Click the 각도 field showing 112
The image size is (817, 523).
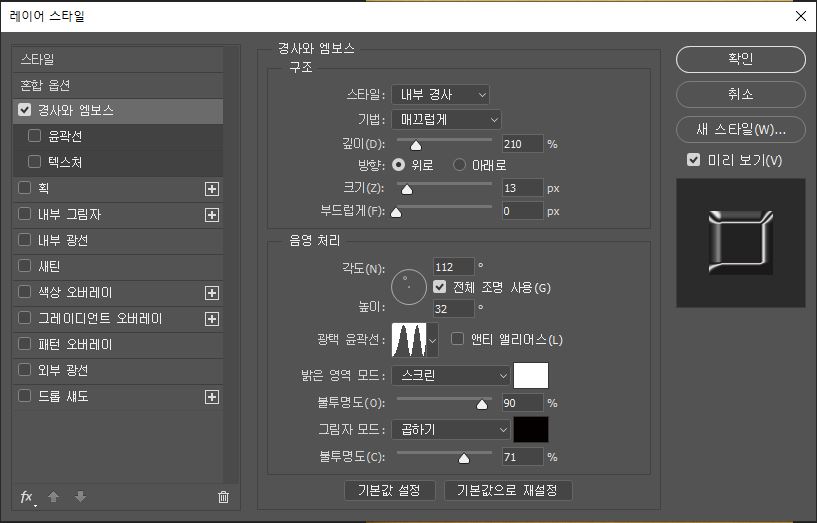[x=453, y=267]
